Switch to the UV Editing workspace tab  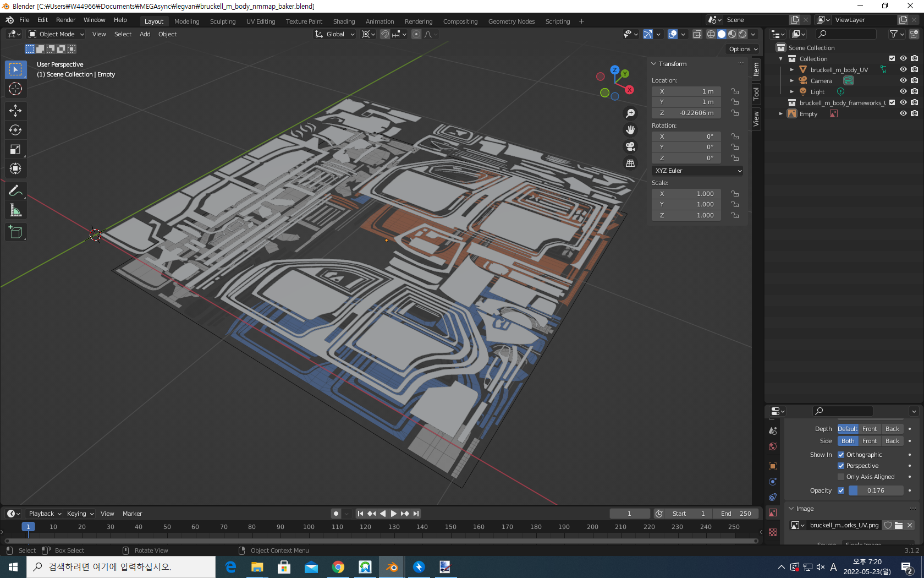point(260,21)
